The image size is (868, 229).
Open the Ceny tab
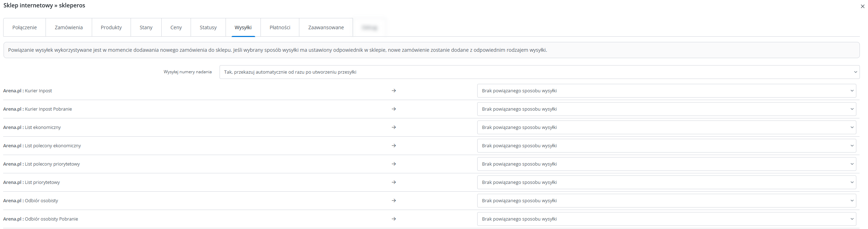(176, 27)
